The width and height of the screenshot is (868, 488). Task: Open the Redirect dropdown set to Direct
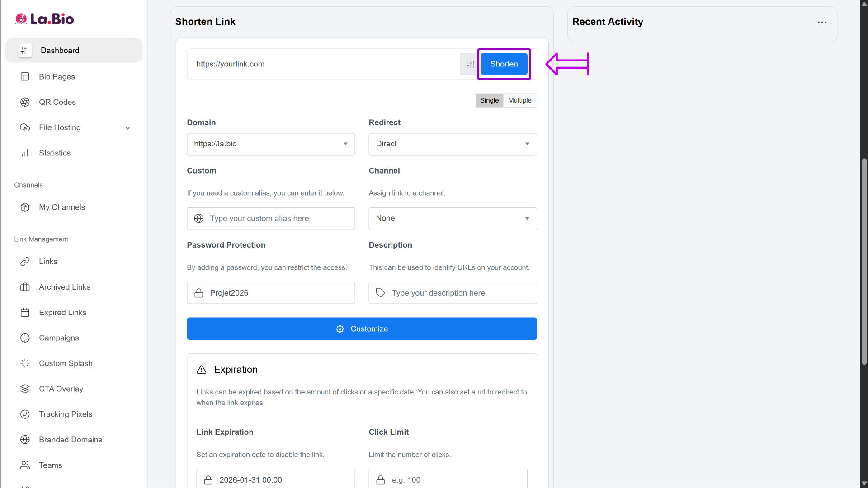[x=452, y=144]
